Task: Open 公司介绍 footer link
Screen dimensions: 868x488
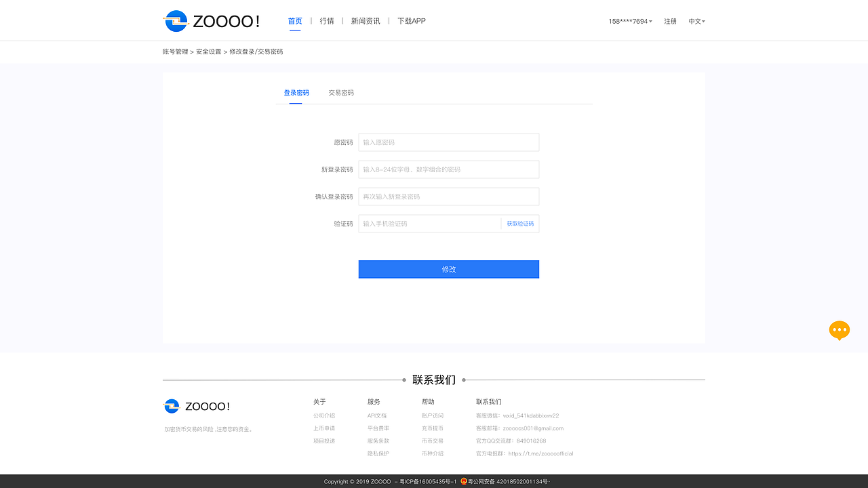Action: (324, 415)
